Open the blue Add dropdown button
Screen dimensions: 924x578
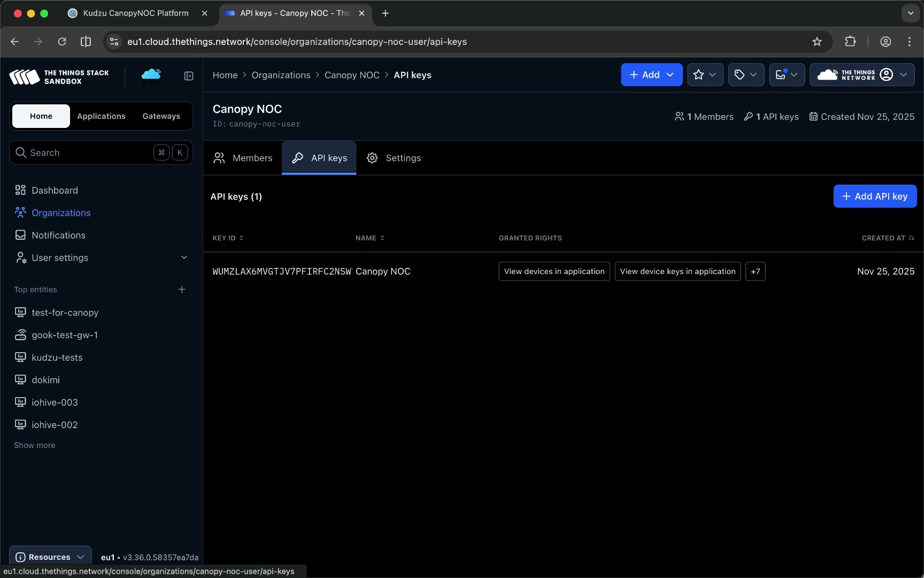[651, 75]
